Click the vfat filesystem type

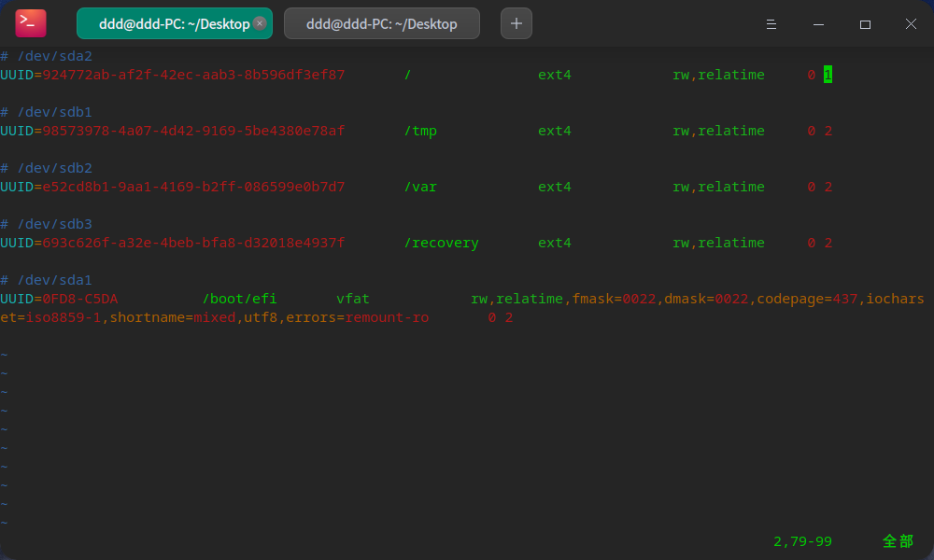tap(353, 299)
